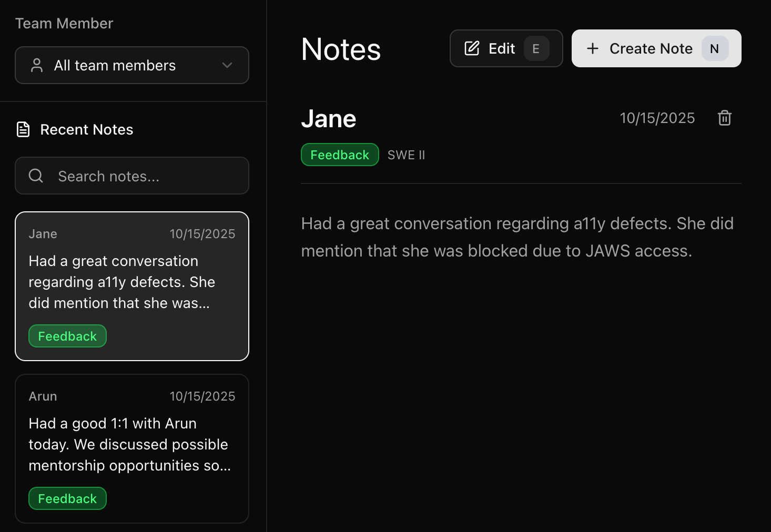The image size is (771, 532).
Task: Click the chevron on the team member selector
Action: pyautogui.click(x=227, y=65)
